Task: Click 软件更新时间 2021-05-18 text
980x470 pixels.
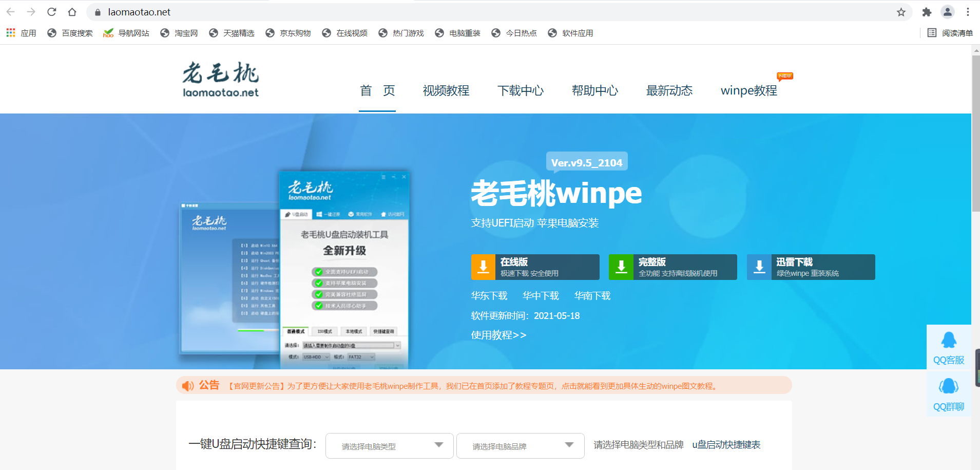Action: point(526,316)
